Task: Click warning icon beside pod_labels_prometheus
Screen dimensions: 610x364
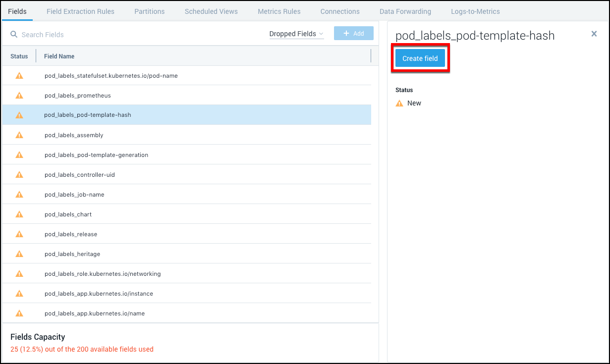Action: 19,96
